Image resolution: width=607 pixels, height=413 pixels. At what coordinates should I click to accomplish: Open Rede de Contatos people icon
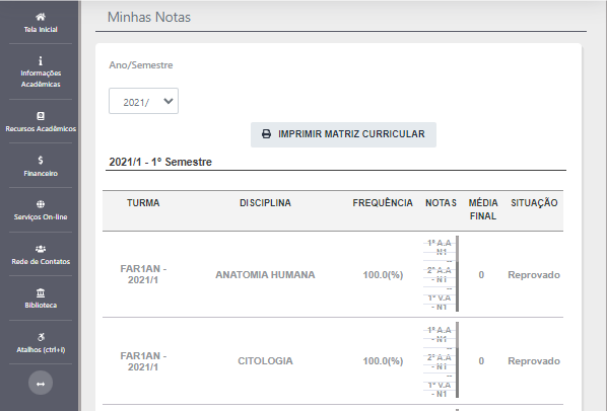pos(40,248)
